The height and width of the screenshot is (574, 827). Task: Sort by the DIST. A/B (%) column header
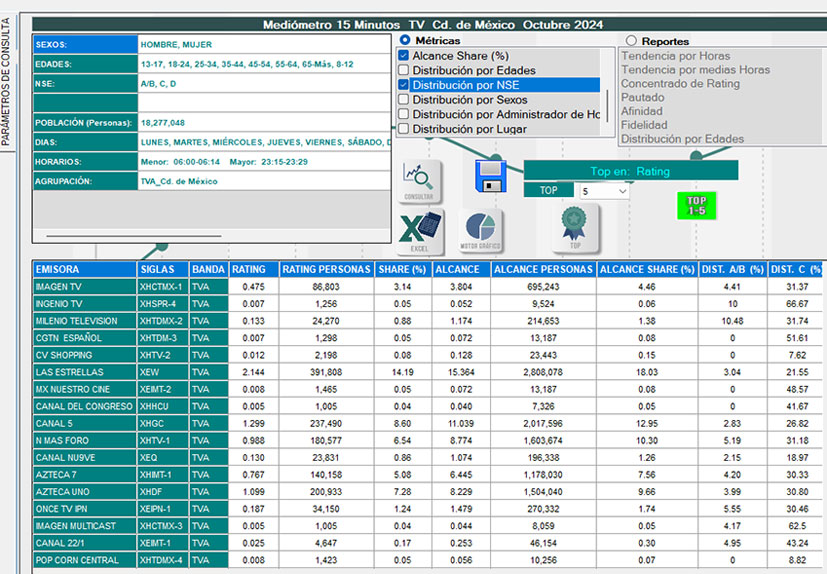[x=733, y=269]
